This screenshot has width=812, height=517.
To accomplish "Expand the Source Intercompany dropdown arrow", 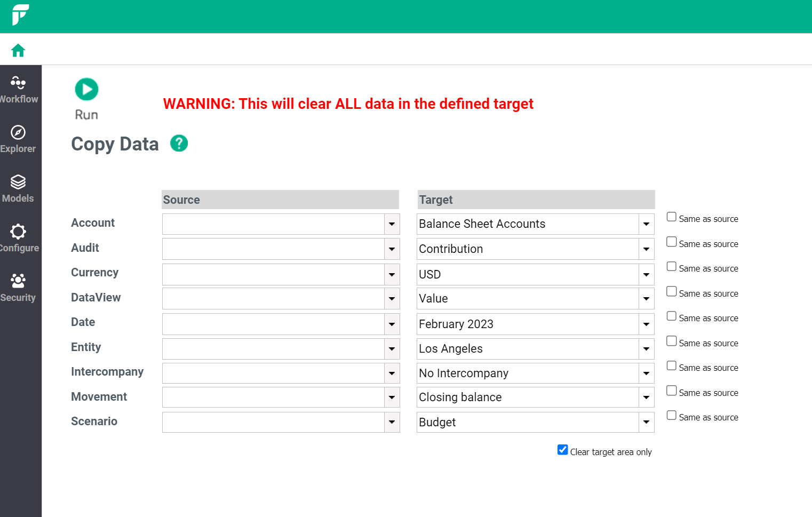I will point(392,373).
